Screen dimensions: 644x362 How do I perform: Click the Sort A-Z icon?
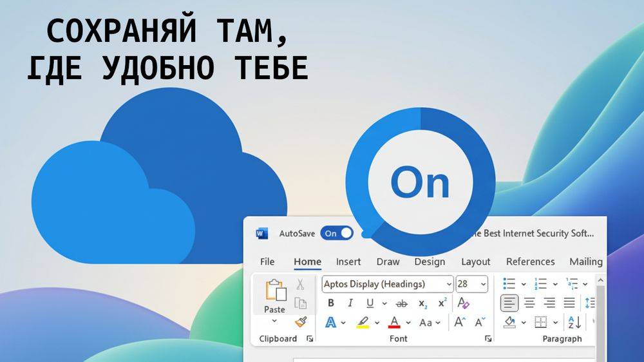click(574, 323)
